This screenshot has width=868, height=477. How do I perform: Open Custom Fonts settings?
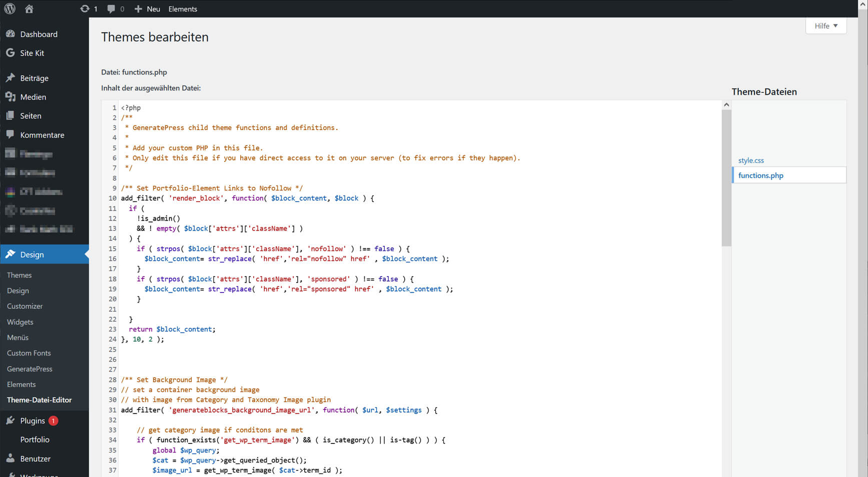pos(29,353)
